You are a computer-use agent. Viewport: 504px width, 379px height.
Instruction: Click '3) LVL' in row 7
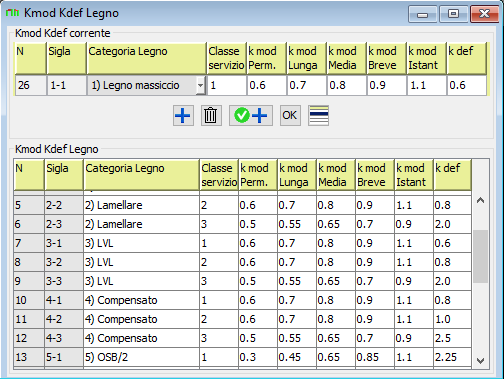[99, 243]
